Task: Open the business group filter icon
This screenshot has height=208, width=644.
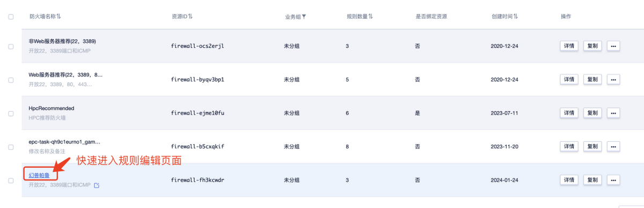Action: coord(304,17)
